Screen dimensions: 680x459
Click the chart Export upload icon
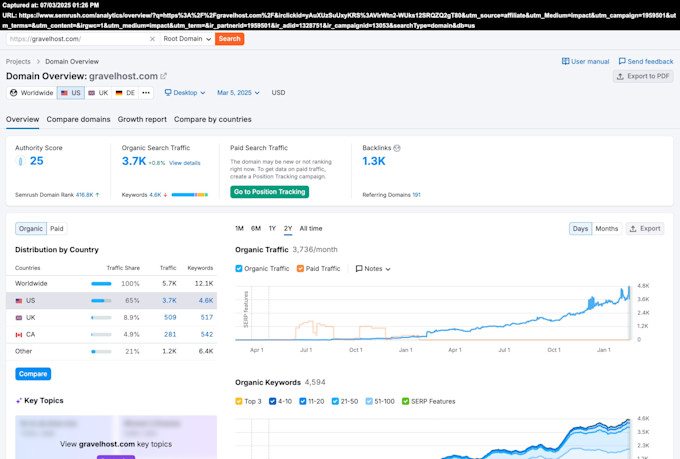tap(633, 229)
